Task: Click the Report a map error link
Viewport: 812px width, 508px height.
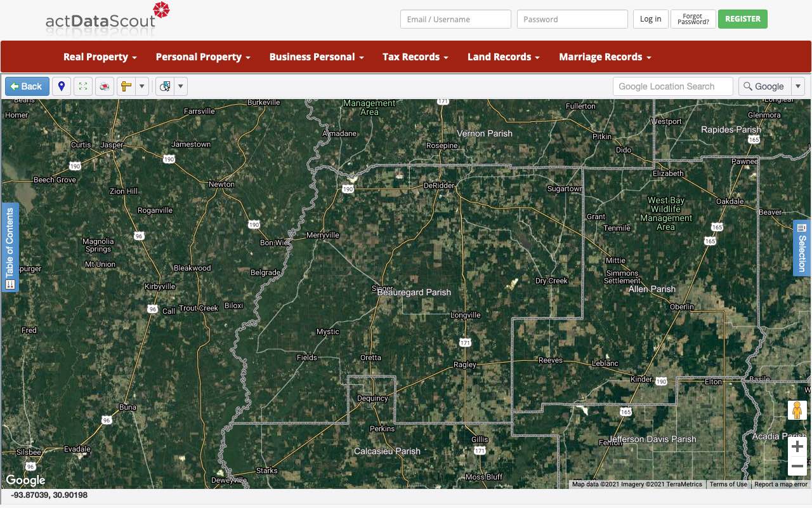Action: (781, 485)
